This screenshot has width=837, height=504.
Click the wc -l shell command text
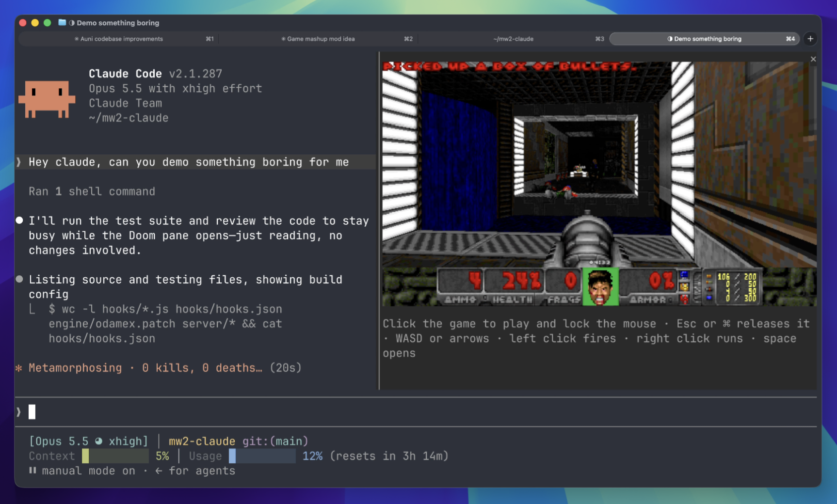pyautogui.click(x=165, y=324)
